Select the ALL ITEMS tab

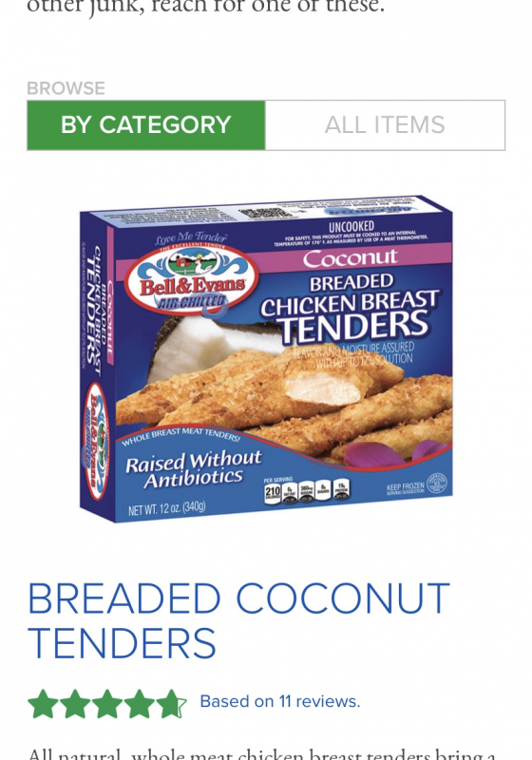click(385, 125)
